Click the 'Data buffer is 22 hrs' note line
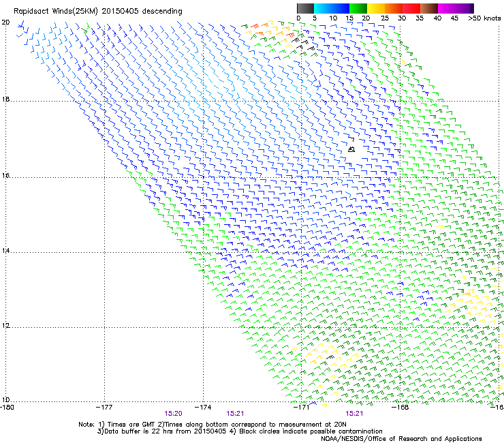 click(x=240, y=431)
